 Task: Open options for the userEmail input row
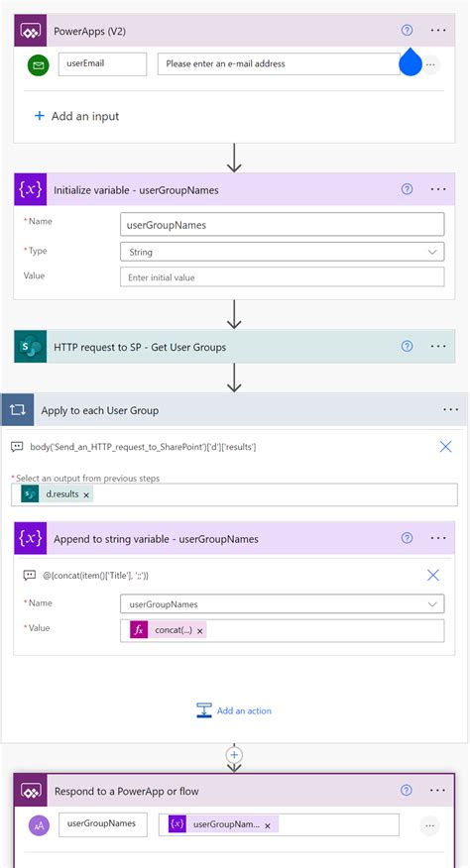pos(430,64)
